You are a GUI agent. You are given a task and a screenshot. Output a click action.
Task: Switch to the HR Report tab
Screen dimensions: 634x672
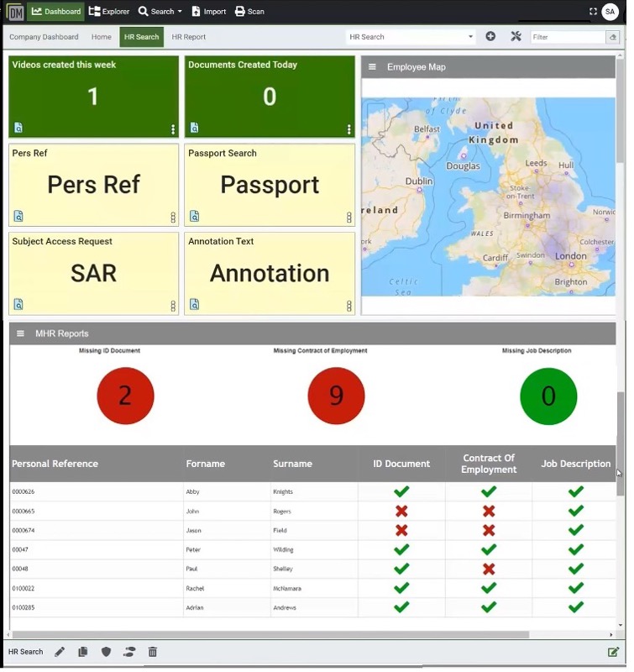[x=188, y=37]
